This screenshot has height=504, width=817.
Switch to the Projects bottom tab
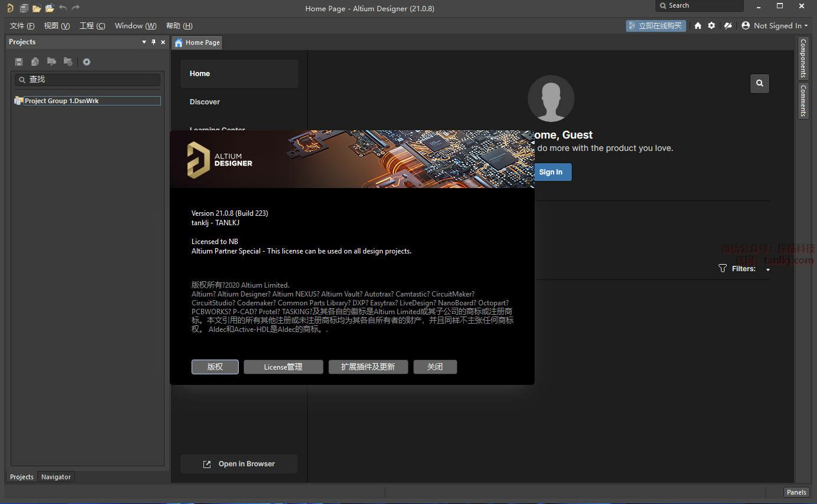point(22,477)
